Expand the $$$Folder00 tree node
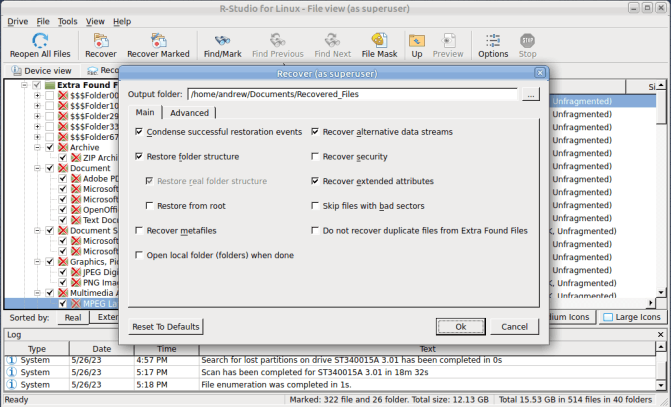 click(37, 95)
